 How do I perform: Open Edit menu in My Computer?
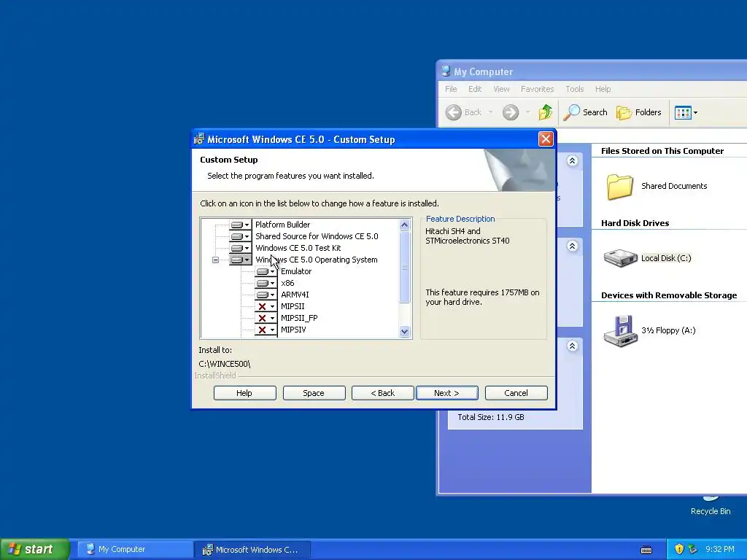click(474, 89)
